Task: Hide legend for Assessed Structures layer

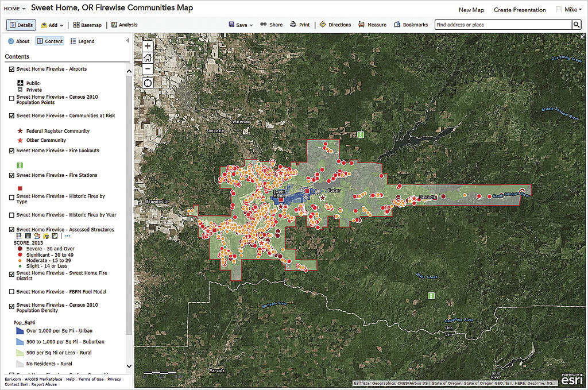Action: (x=19, y=236)
